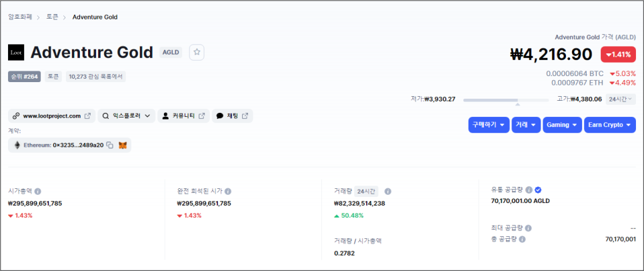Show info tooltip for 완전 희석된 시가
644x271 pixels.
click(x=228, y=191)
